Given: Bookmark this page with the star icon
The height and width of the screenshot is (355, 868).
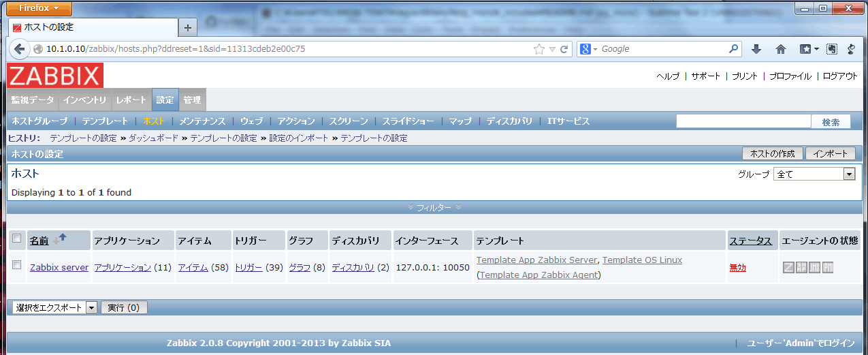Looking at the screenshot, I should point(539,49).
